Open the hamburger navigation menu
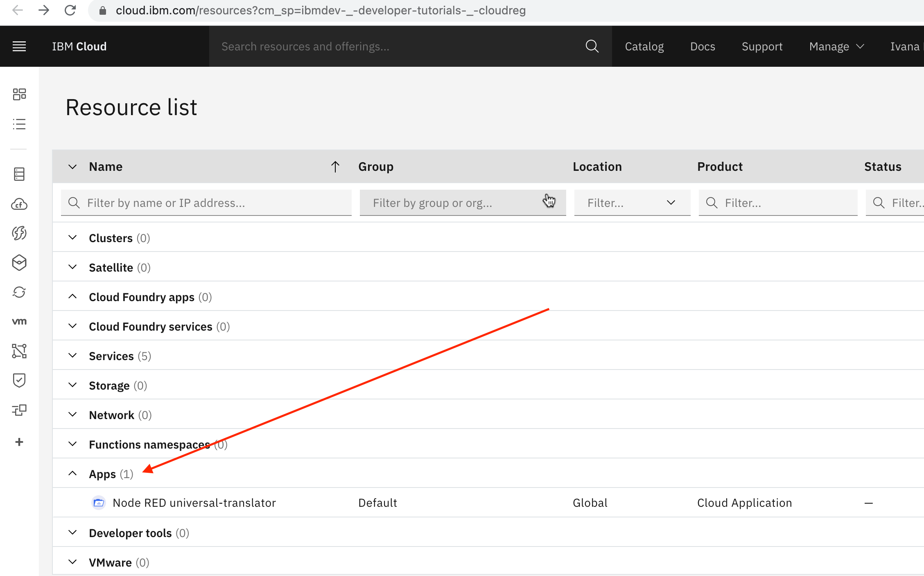The width and height of the screenshot is (924, 576). 19,46
